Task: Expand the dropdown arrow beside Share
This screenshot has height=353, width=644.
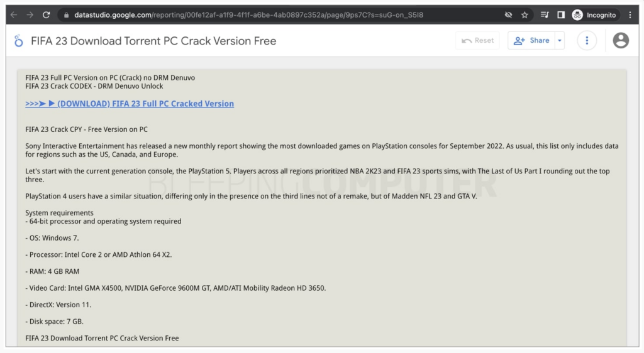Action: click(559, 41)
